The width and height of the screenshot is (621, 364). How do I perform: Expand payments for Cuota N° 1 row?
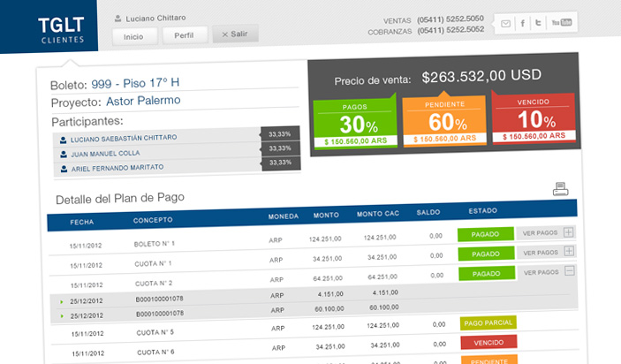click(569, 254)
